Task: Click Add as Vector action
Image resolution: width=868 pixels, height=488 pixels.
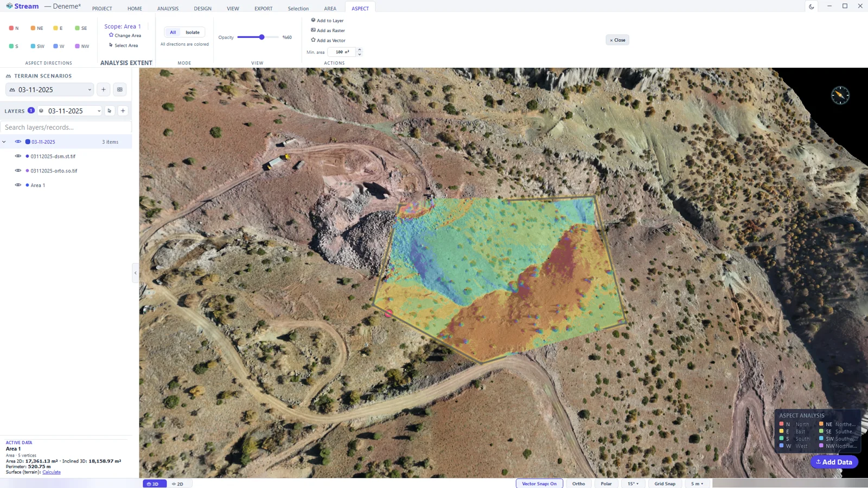Action: [328, 40]
